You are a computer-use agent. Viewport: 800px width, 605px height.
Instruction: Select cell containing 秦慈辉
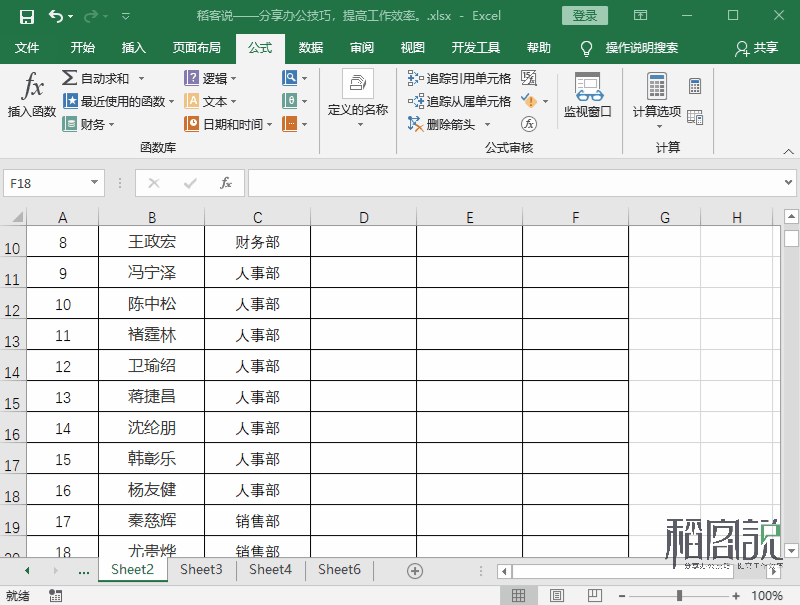pyautogui.click(x=152, y=520)
